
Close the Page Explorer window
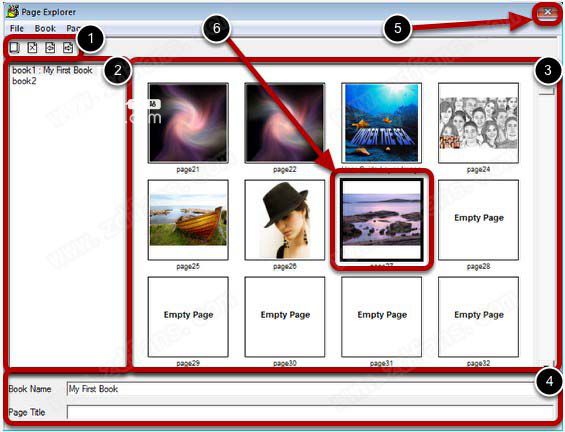click(547, 12)
